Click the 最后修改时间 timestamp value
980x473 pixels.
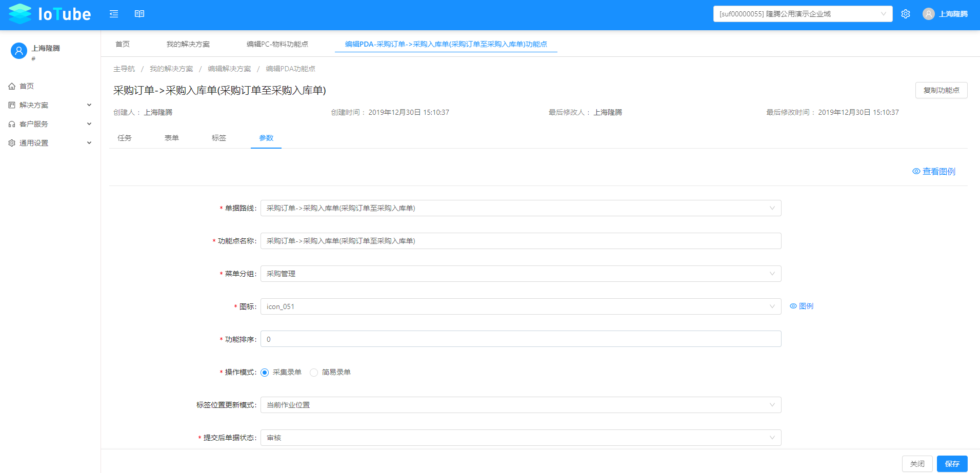[858, 112]
